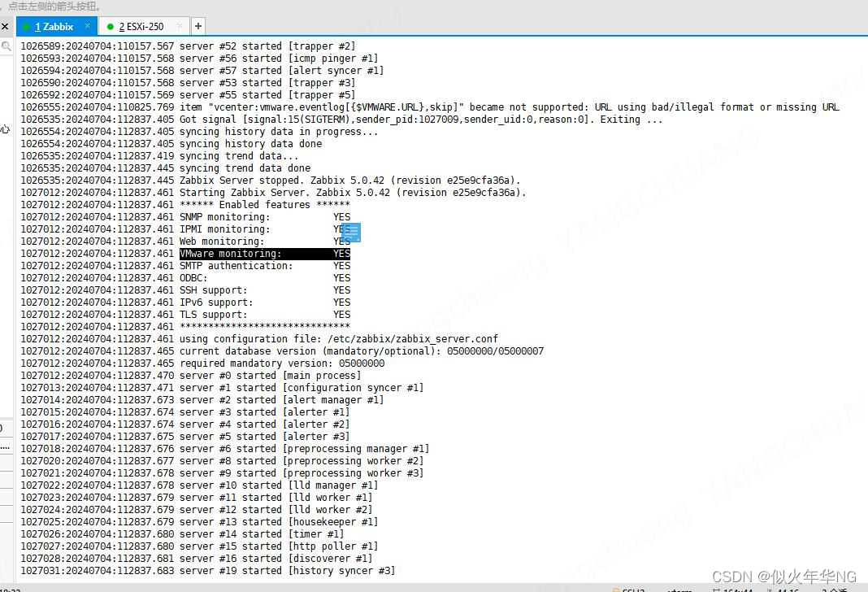The width and height of the screenshot is (868, 592).
Task: Click the '/etc/zabbix/zabbix_server.conf' path
Action: [x=412, y=339]
